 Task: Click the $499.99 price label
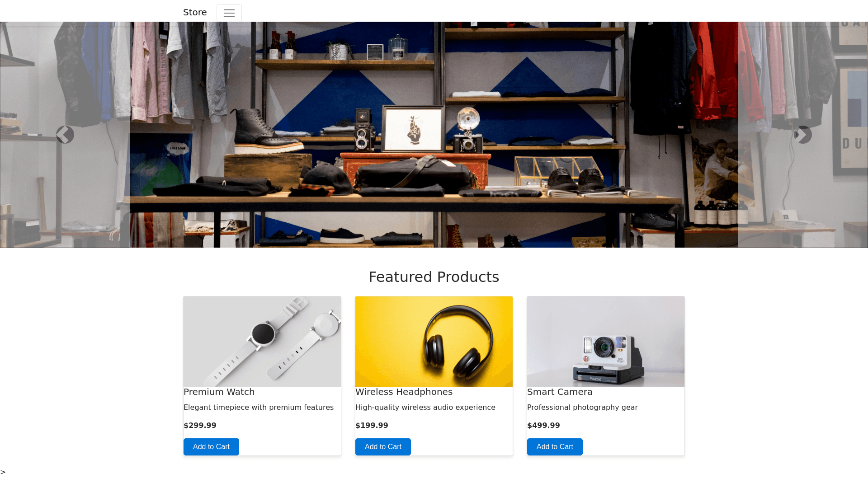click(543, 426)
